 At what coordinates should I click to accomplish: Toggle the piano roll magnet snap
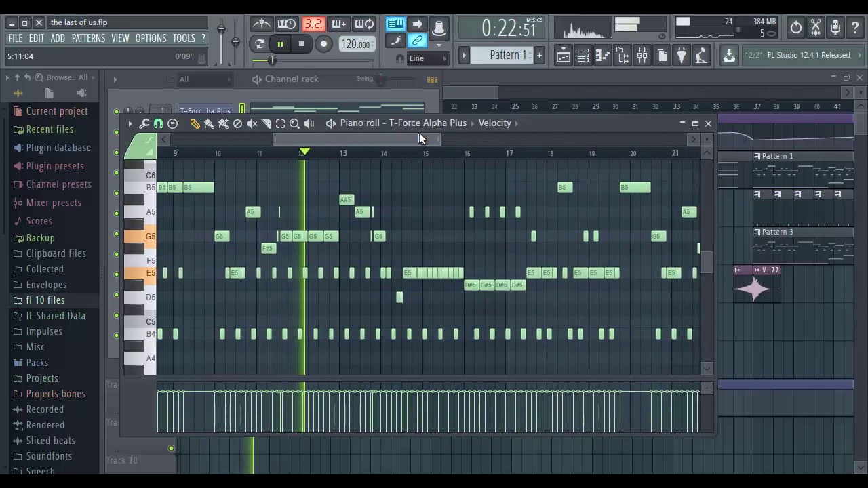click(158, 123)
